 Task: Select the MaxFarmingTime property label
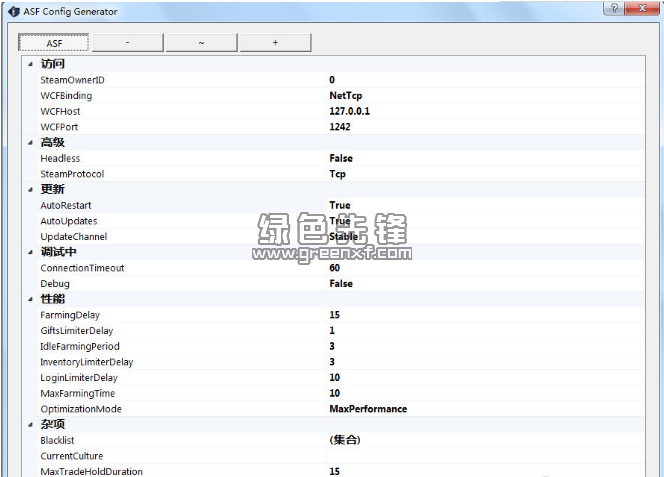(77, 394)
